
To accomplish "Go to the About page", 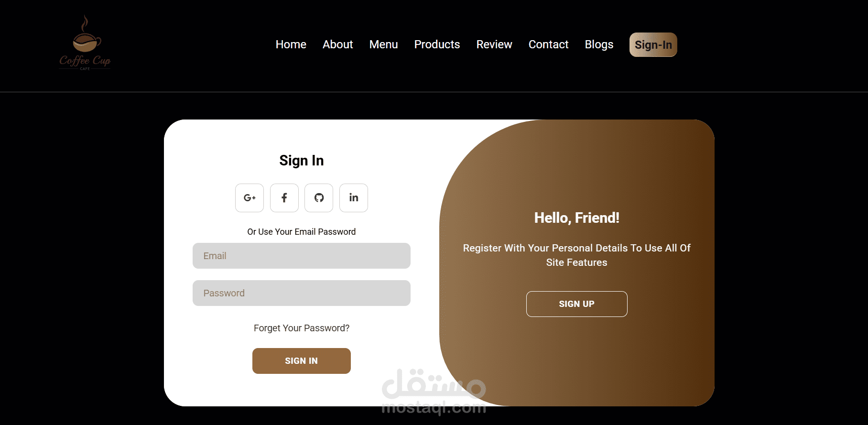I will point(338,44).
